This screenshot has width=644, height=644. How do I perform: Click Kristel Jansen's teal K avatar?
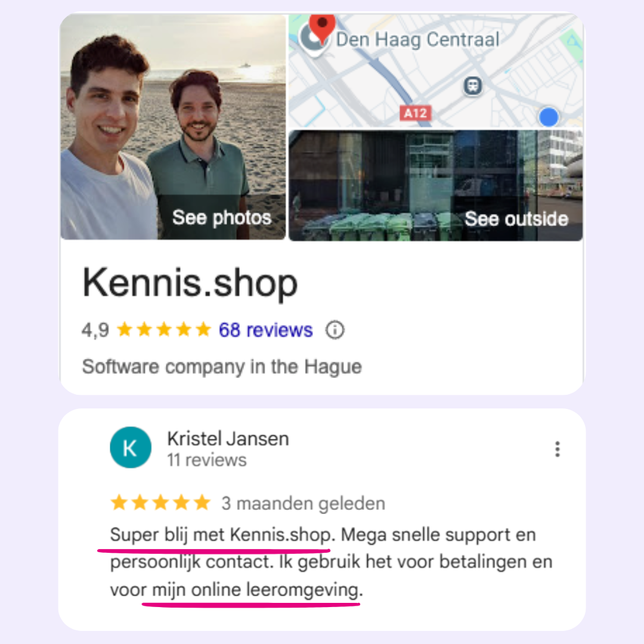point(131,447)
